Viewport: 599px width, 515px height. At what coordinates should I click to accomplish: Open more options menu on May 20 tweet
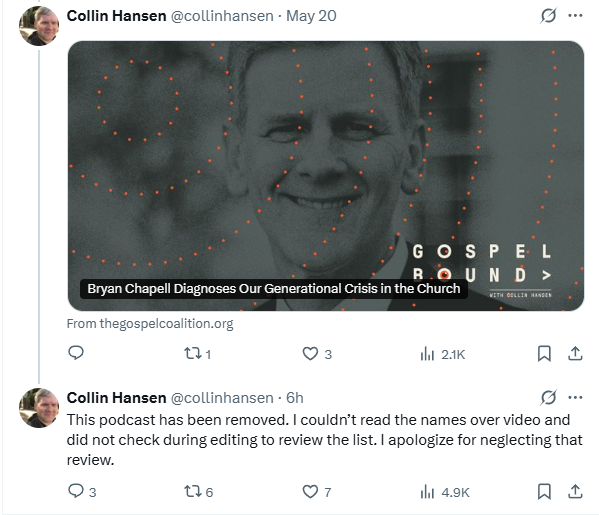point(575,16)
